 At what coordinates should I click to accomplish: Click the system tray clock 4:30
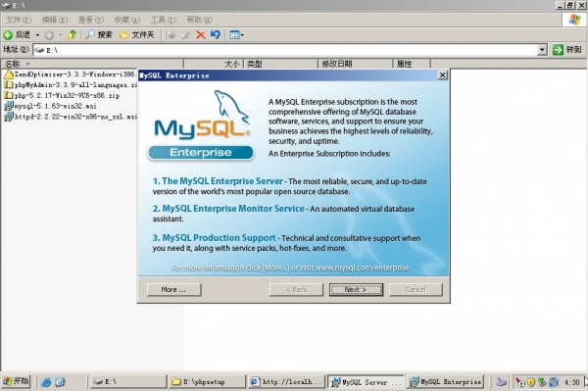572,382
